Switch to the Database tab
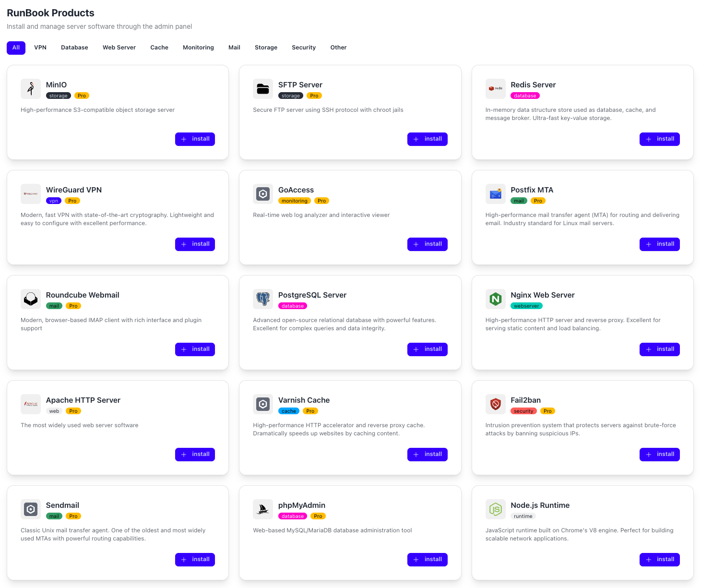Image resolution: width=701 pixels, height=588 pixels. coord(74,48)
